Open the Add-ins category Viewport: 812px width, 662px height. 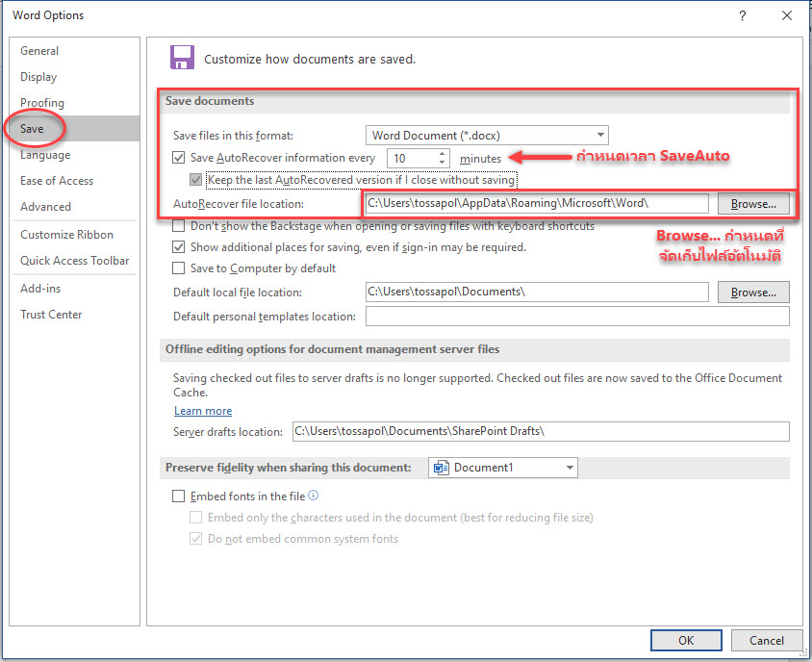[75, 289]
